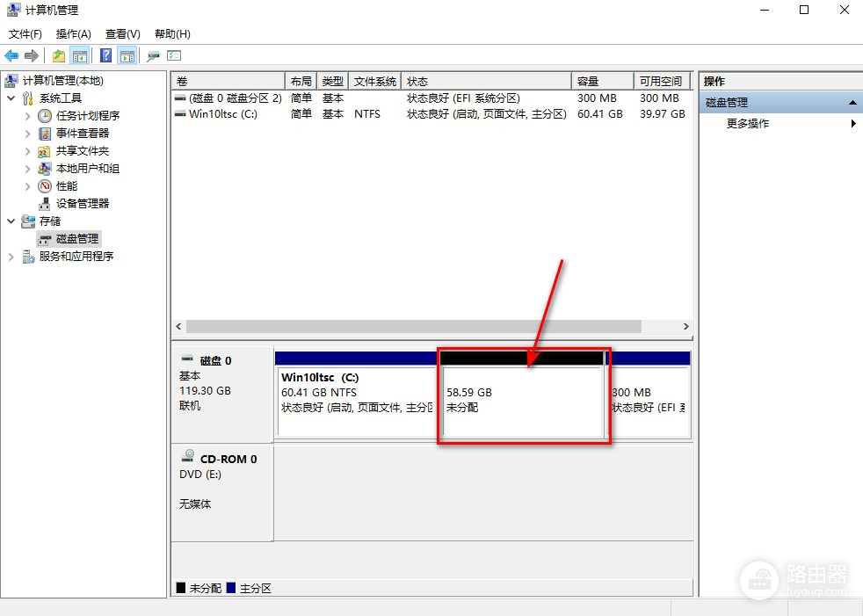Expand the 性能 node arrow
Viewport: 863px width, 616px height.
click(27, 186)
